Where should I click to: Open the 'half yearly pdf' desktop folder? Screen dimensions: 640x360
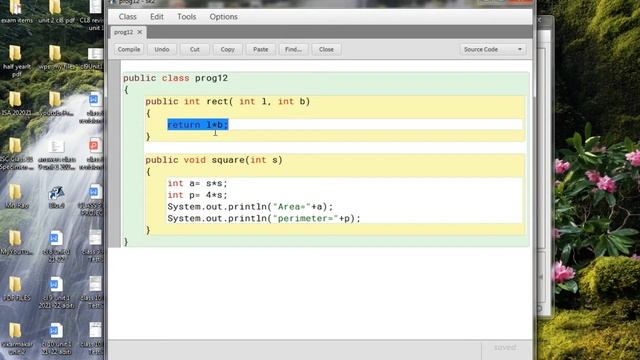click(15, 54)
